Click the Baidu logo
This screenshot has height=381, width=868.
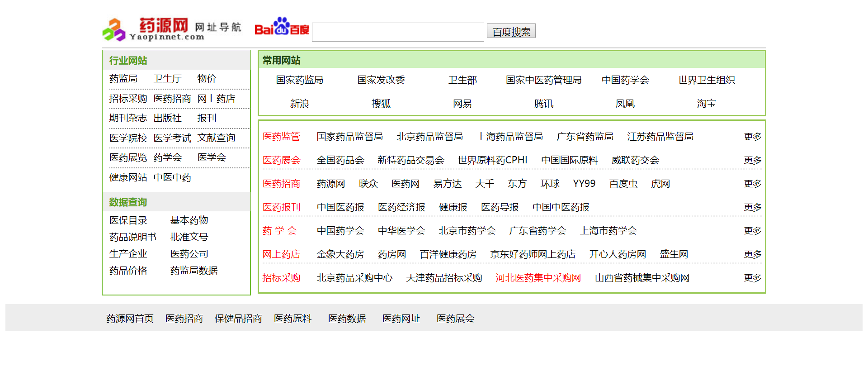tap(282, 27)
